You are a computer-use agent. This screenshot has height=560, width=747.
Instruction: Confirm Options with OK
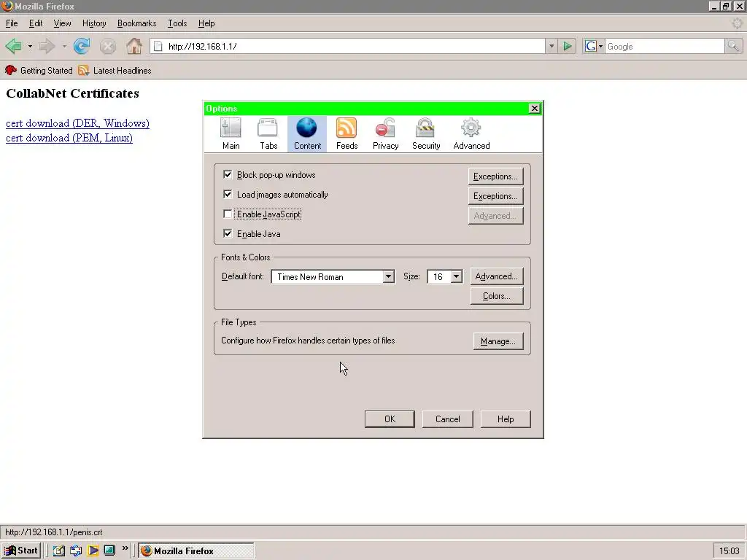pos(390,419)
